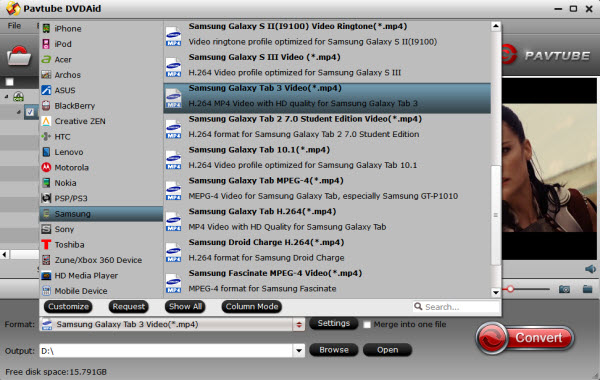The width and height of the screenshot is (600, 380).
Task: Click the format Search field
Action: 456,307
